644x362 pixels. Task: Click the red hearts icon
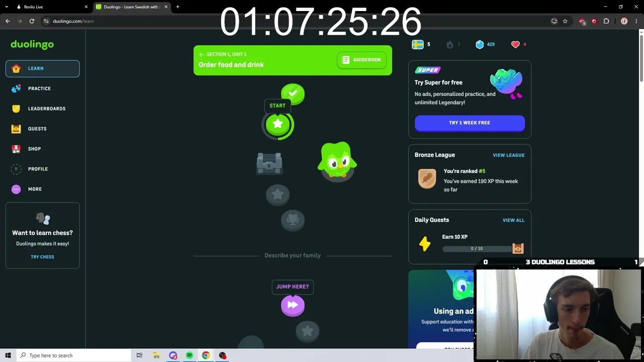[x=515, y=44]
